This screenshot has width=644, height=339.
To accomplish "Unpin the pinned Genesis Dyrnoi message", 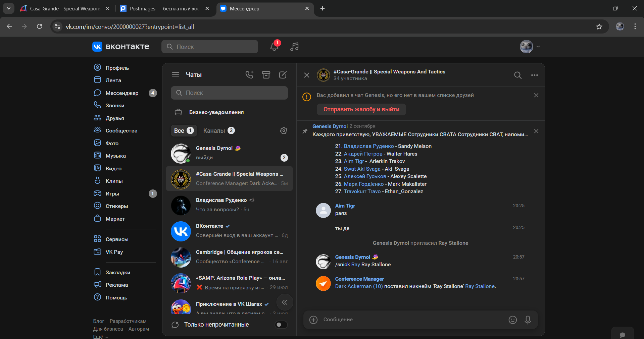I will point(536,131).
